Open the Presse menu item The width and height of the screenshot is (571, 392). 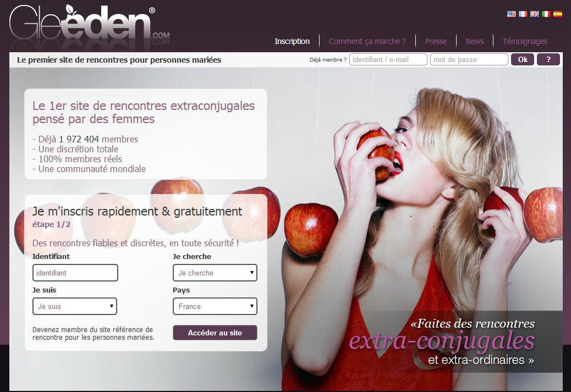click(436, 41)
